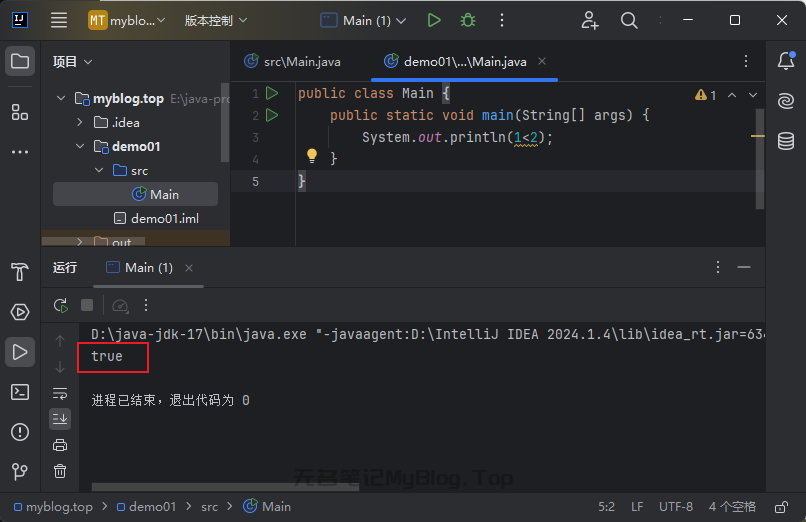The image size is (806, 522).
Task: Toggle read-only lock in status bar
Action: point(781,507)
